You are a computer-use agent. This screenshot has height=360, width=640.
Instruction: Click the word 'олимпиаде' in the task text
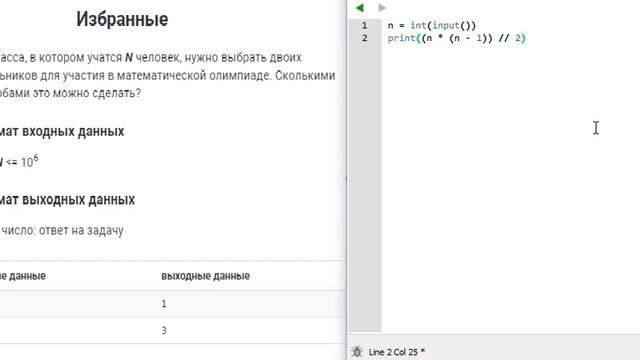click(x=240, y=76)
